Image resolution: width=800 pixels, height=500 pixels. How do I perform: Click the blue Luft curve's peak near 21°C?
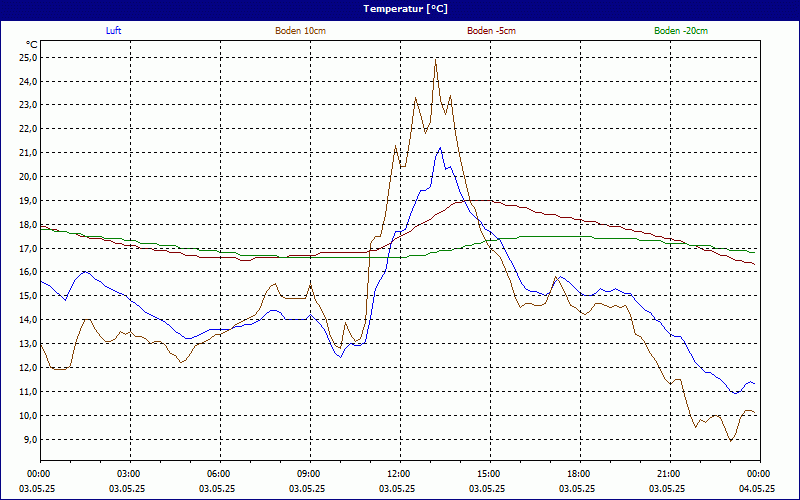(440, 148)
